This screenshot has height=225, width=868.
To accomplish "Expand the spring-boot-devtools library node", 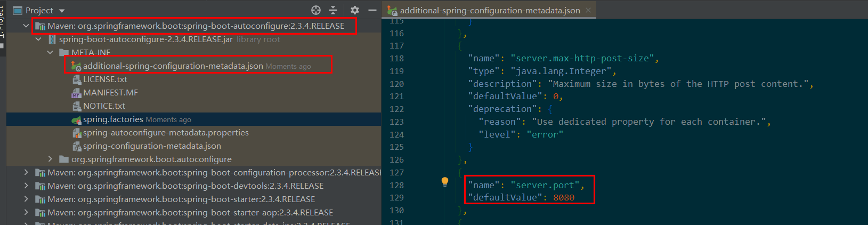I will 26,186.
